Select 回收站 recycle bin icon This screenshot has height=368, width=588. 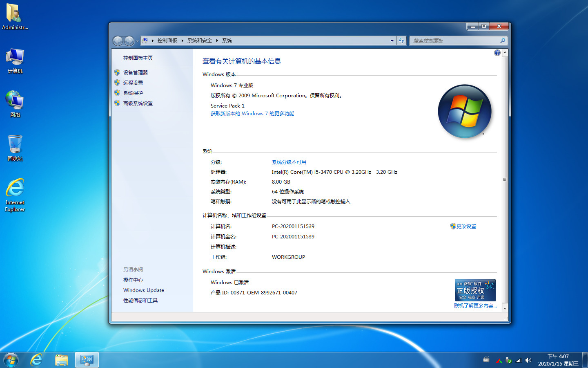15,148
